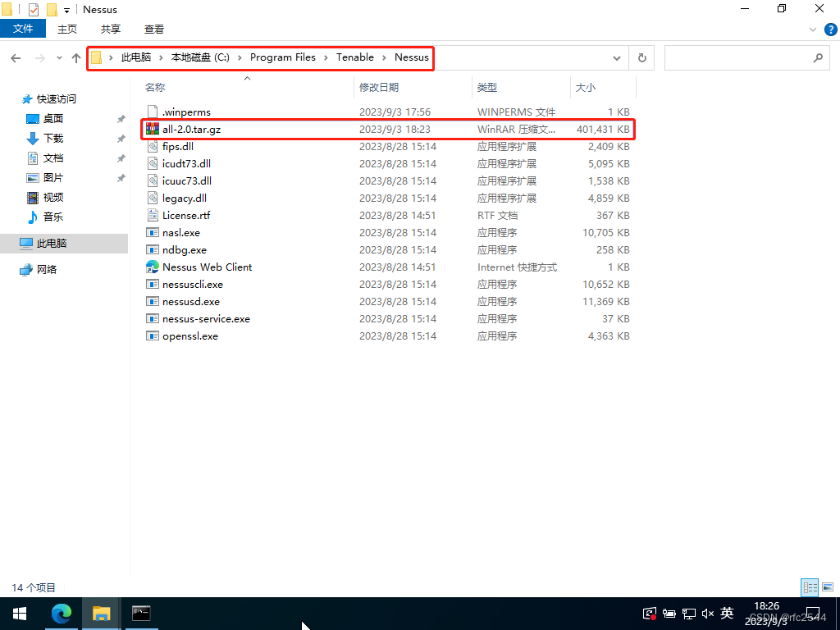
Task: Open 图片 in quick access
Action: coord(45,178)
